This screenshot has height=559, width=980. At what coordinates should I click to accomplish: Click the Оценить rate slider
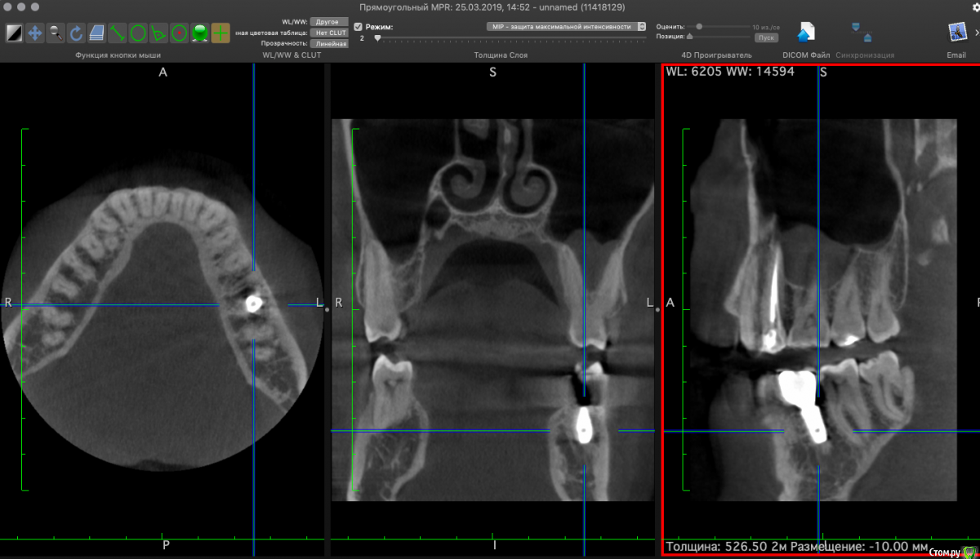point(719,26)
